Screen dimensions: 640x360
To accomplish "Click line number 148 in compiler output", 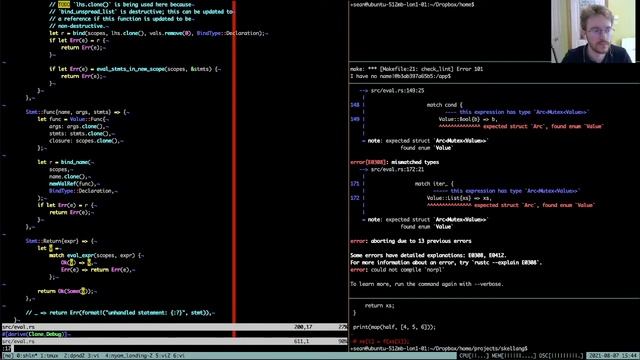I will point(355,105).
